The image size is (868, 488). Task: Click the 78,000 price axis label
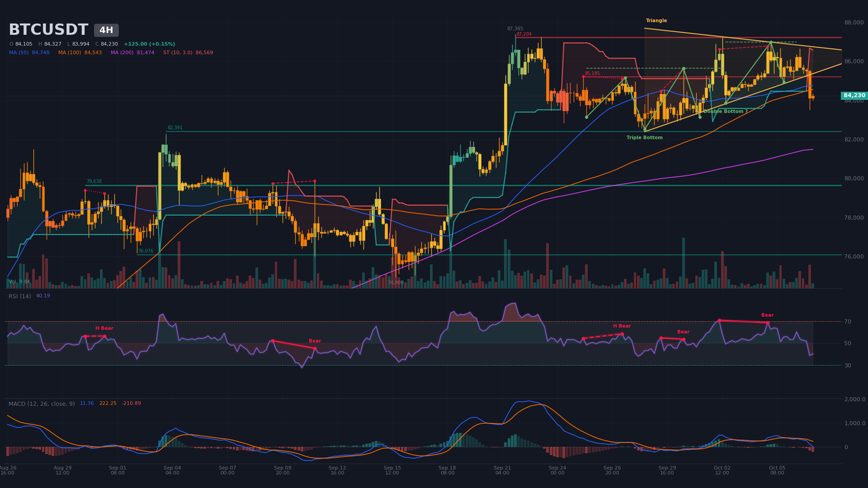[853, 218]
